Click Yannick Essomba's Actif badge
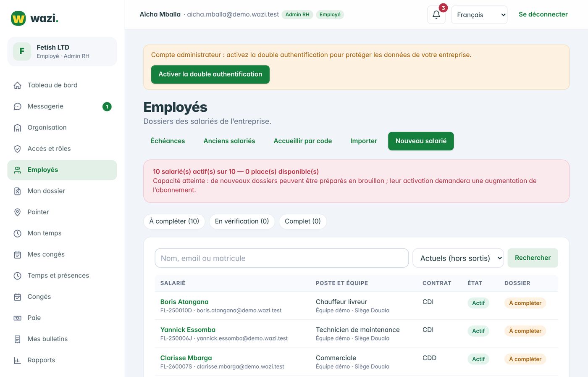The width and height of the screenshot is (588, 377). pyautogui.click(x=478, y=331)
